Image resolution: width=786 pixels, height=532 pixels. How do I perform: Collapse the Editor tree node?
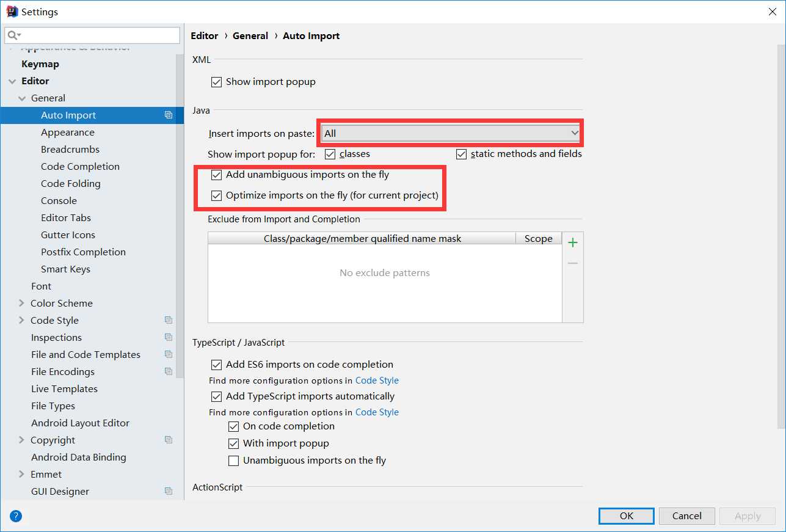coord(12,81)
